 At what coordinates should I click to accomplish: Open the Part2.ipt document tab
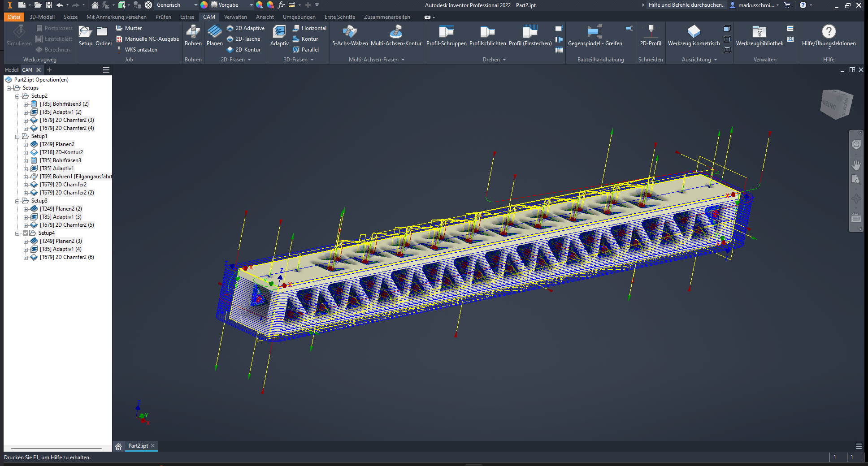138,446
